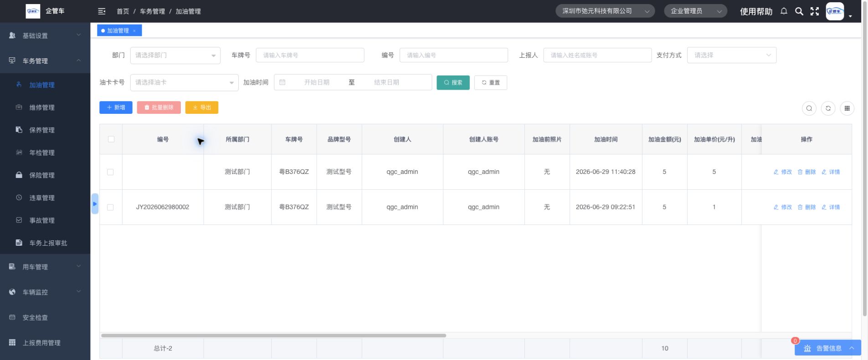Select all rows with header checkbox

pos(111,139)
